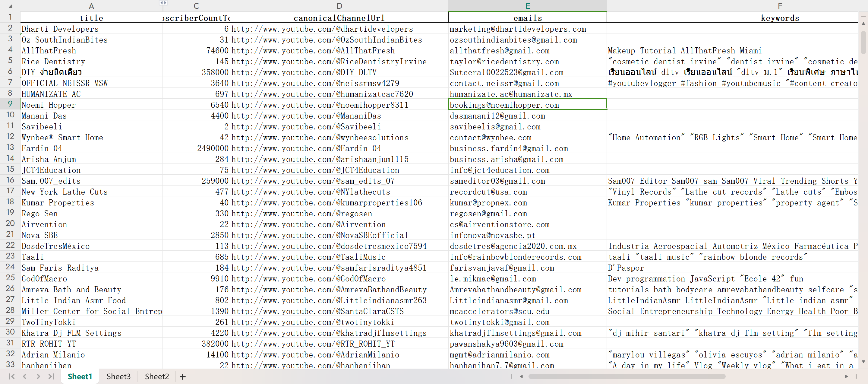Image resolution: width=868 pixels, height=384 pixels.
Task: Click vertical scrollbar up arrow
Action: point(863,24)
